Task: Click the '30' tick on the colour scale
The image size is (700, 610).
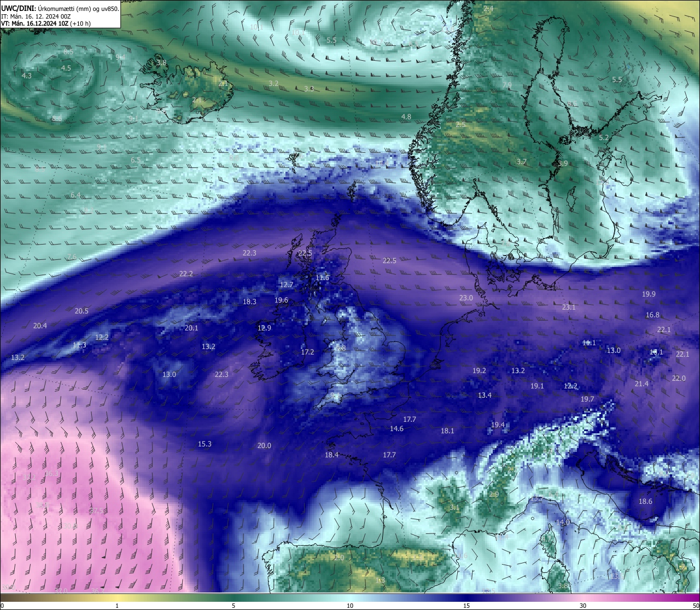Action: (x=583, y=606)
